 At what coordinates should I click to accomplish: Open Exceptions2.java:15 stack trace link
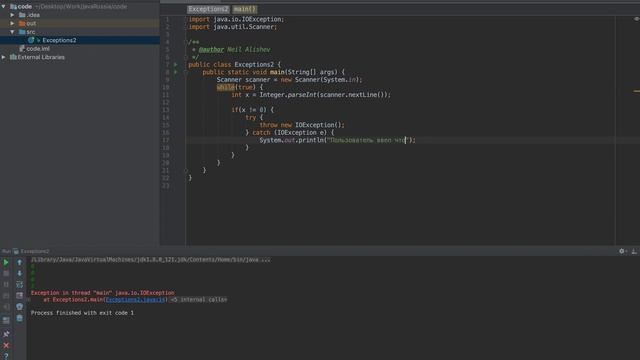click(x=136, y=300)
